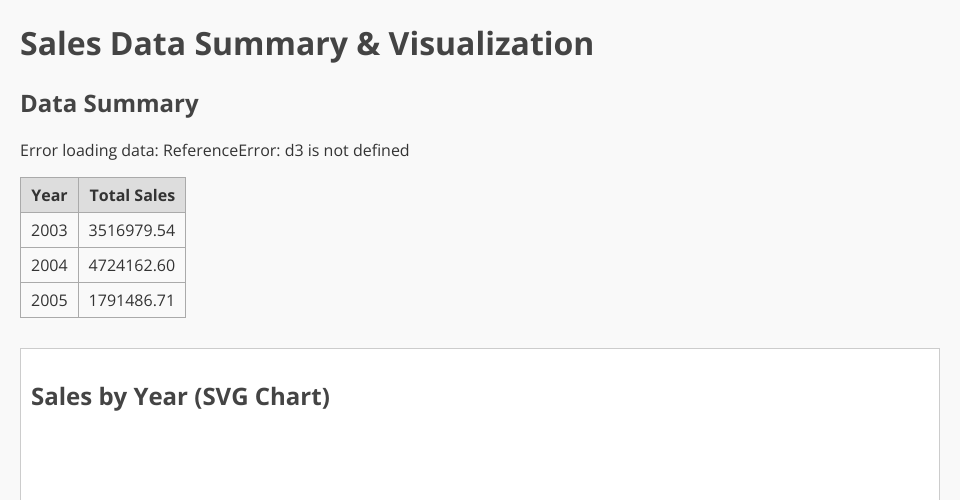
Task: Click the 4724162.60 sales value cell
Action: click(x=132, y=266)
